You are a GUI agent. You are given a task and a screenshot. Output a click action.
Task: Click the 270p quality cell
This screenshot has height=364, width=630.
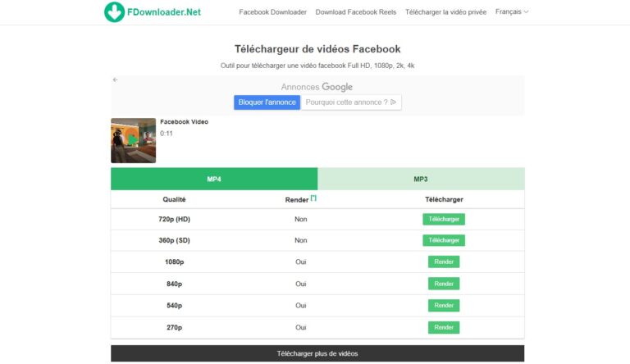tap(175, 327)
